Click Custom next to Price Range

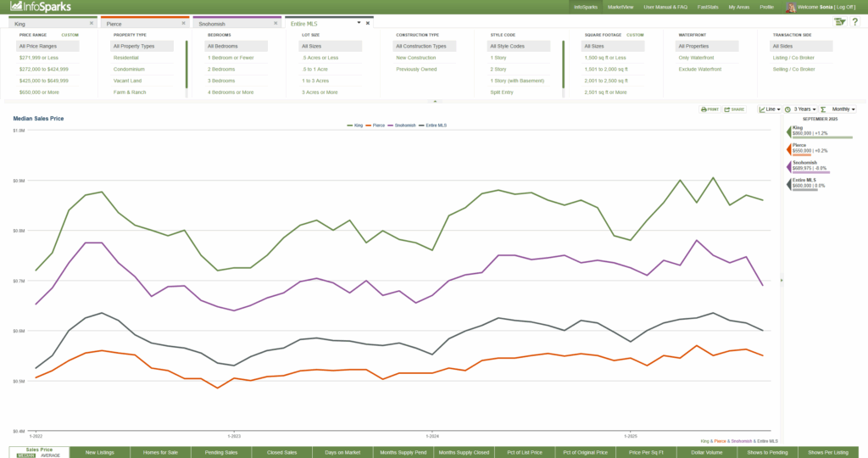[70, 35]
